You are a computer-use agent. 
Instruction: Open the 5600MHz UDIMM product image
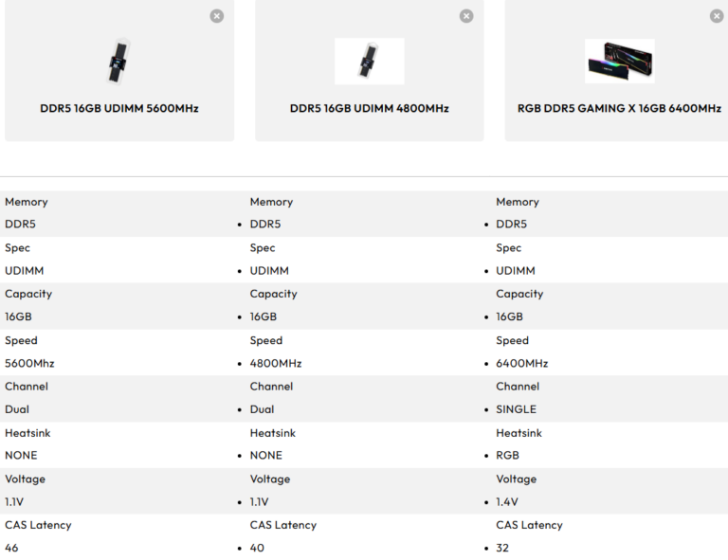click(x=119, y=62)
